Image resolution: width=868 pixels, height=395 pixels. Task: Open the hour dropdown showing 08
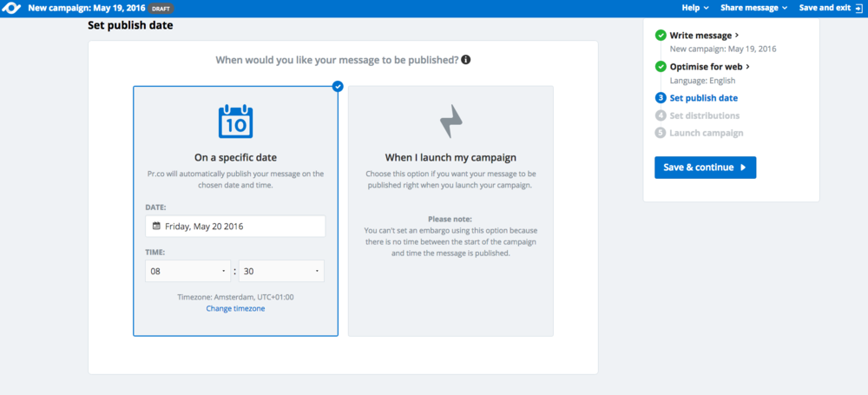[x=187, y=271]
